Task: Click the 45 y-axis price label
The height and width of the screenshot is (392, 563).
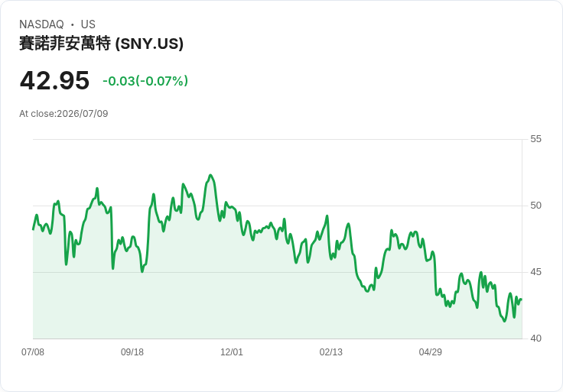Action: [535, 272]
